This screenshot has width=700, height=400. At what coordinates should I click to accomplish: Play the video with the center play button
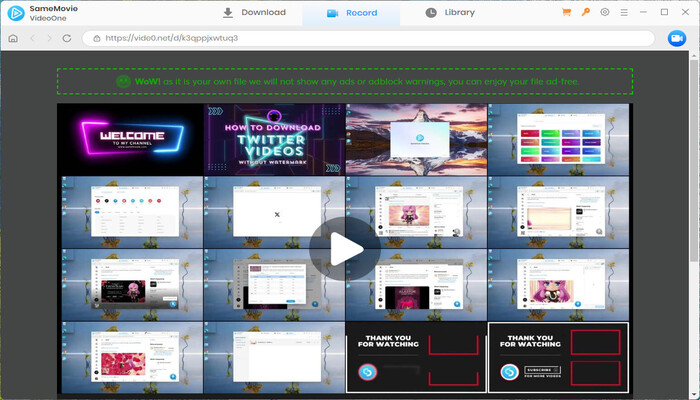(345, 249)
